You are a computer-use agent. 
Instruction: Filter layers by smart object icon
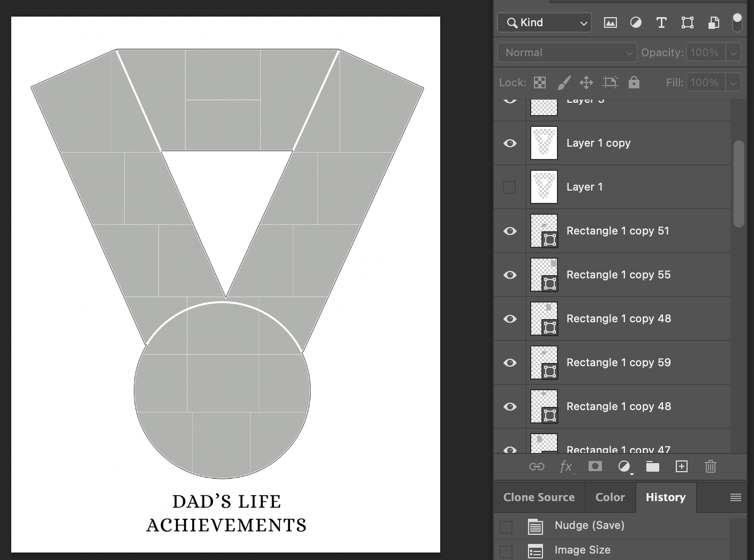(x=713, y=22)
